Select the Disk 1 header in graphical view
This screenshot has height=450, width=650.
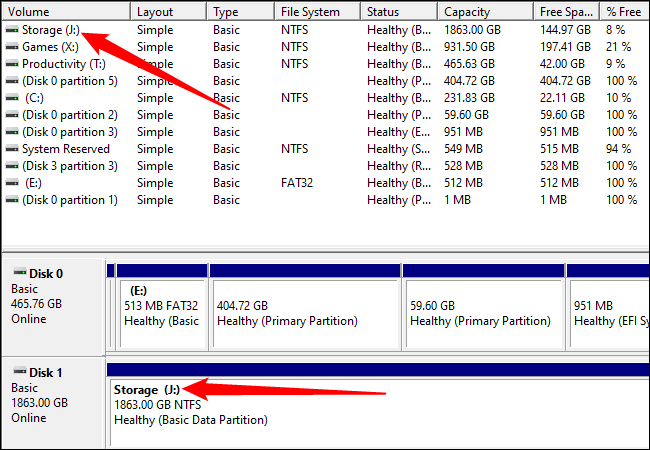[x=53, y=404]
